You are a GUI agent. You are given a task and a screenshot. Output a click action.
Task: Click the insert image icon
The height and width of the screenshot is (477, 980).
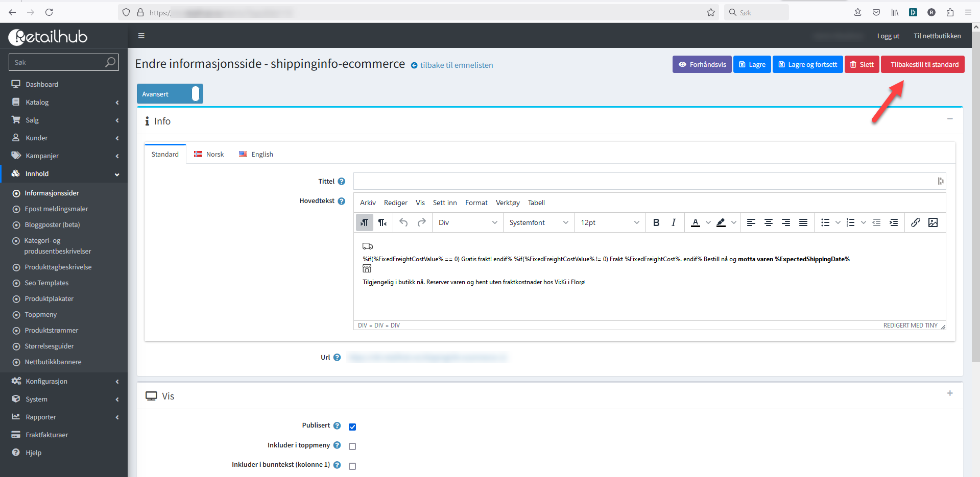tap(933, 222)
